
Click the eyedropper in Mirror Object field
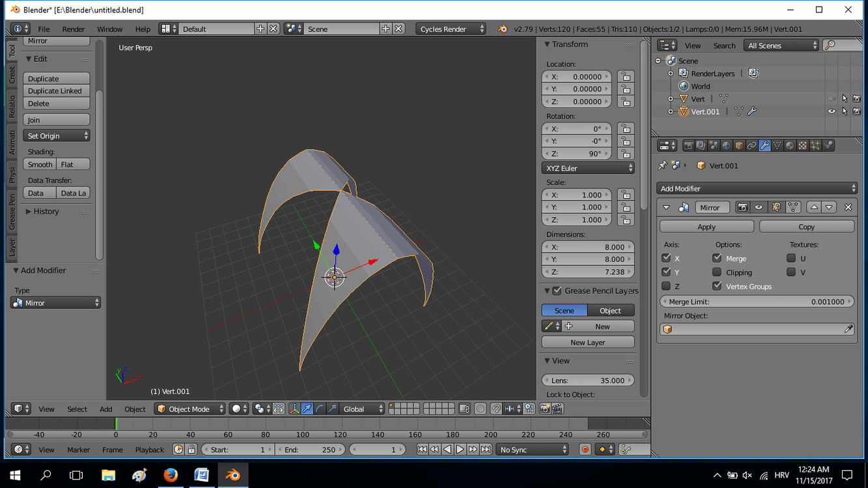tap(848, 330)
